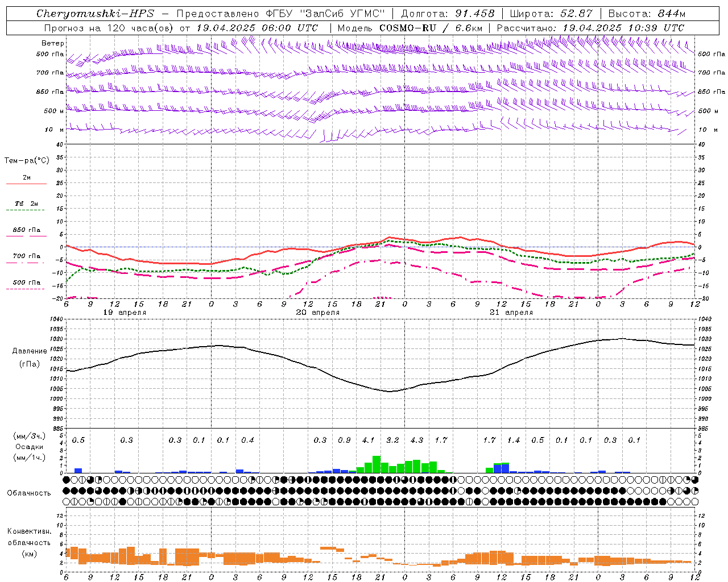Click the tallest green precipitation bar
Viewport: 728px width, 582px height.
click(377, 464)
